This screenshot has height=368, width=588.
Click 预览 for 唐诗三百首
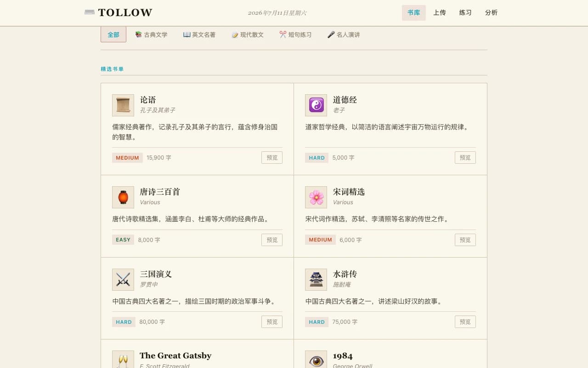pos(272,240)
